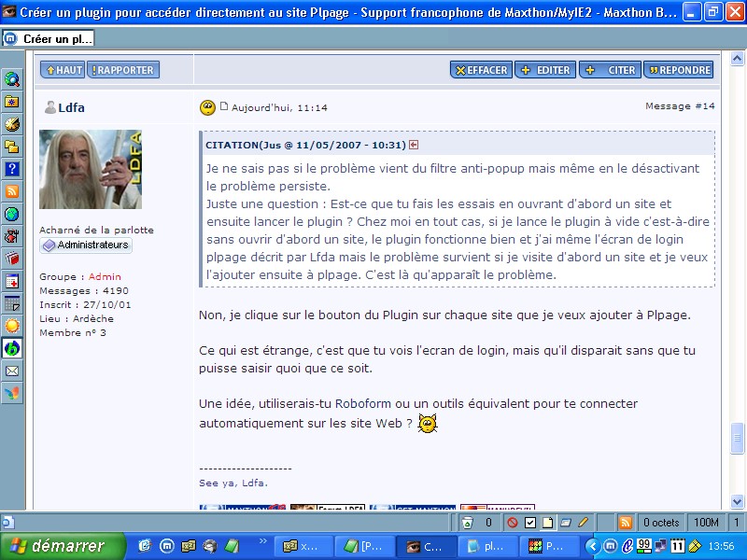Click the blue eraser status bar icon
The height and width of the screenshot is (560, 747).
point(566,523)
